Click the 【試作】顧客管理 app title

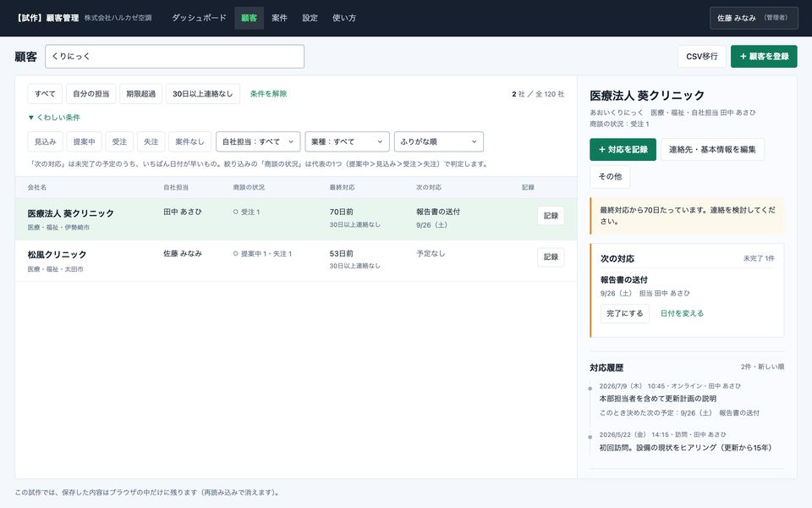click(47, 18)
